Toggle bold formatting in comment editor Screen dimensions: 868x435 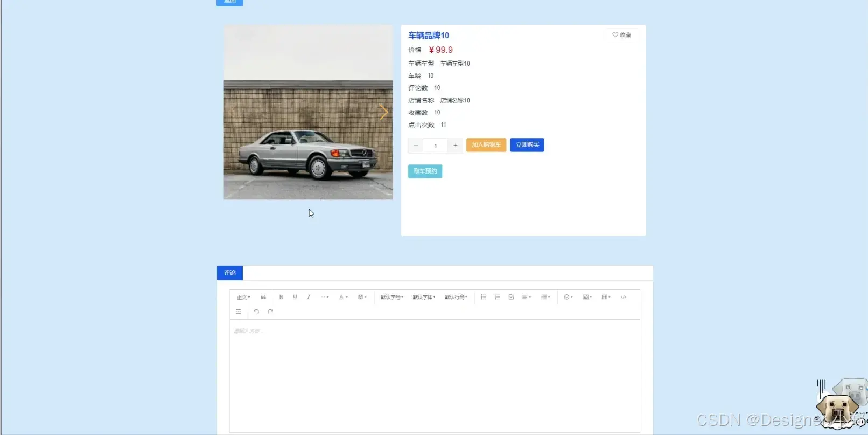[x=281, y=297]
